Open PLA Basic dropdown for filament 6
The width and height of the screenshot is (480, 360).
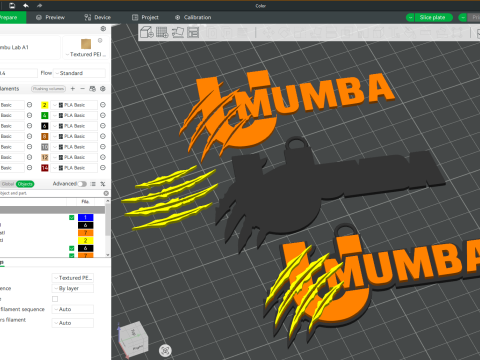tap(74, 126)
